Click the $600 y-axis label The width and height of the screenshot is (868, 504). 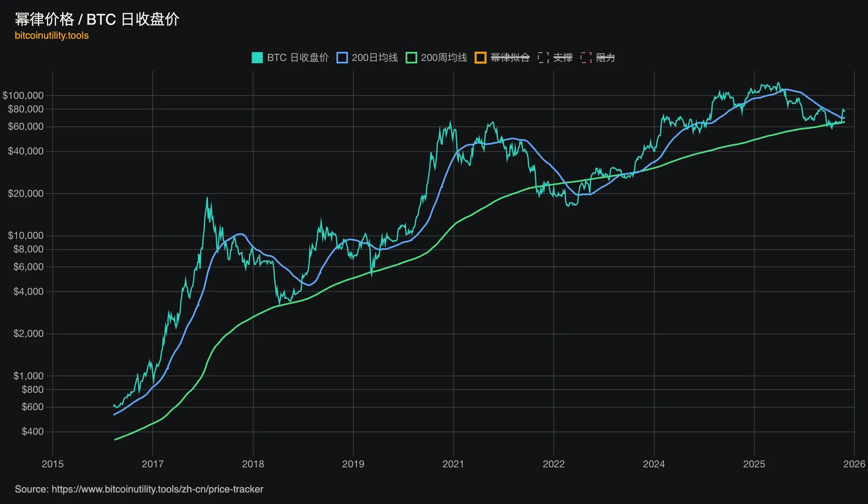33,407
